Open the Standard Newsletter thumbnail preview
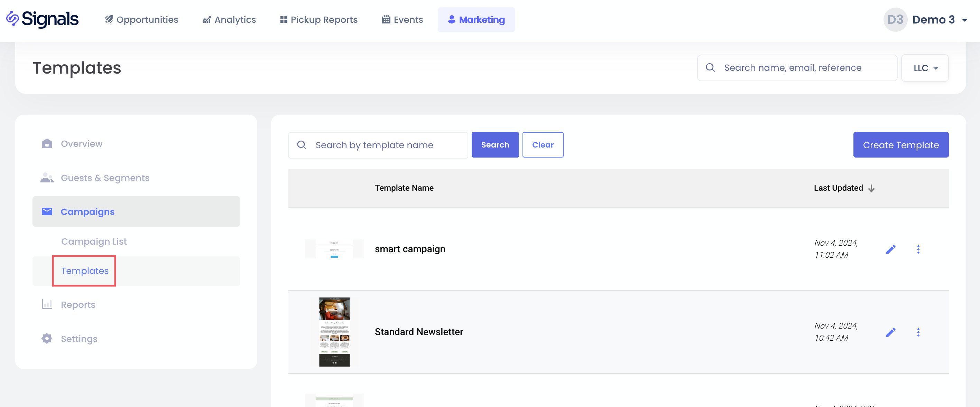Screen dimensions: 980x407 [334, 332]
